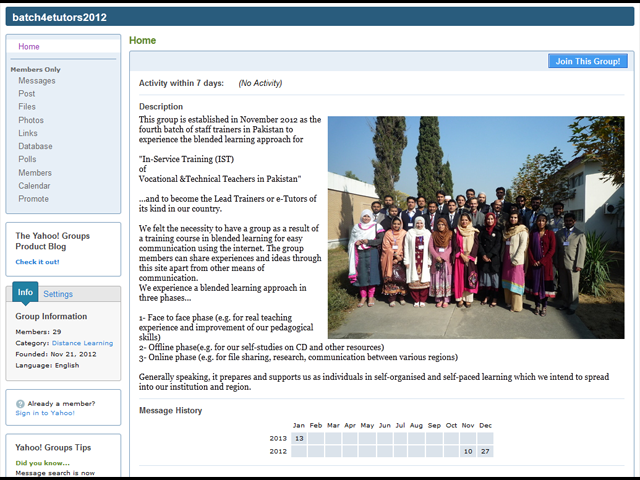The image size is (640, 480).
Task: Click the 2013 row label in history
Action: point(278,438)
